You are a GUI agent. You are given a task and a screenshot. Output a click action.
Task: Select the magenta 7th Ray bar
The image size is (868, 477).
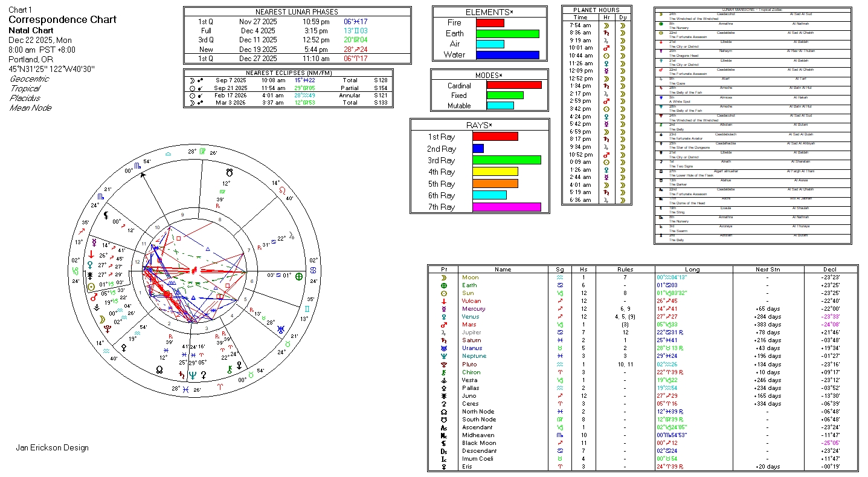click(506, 207)
